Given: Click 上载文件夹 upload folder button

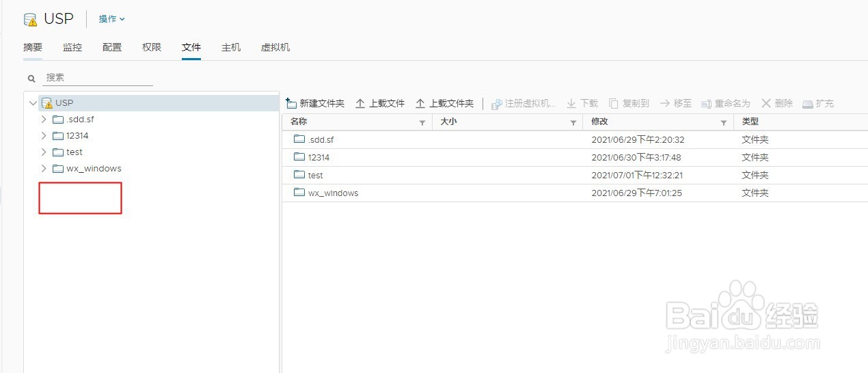Looking at the screenshot, I should 445,104.
